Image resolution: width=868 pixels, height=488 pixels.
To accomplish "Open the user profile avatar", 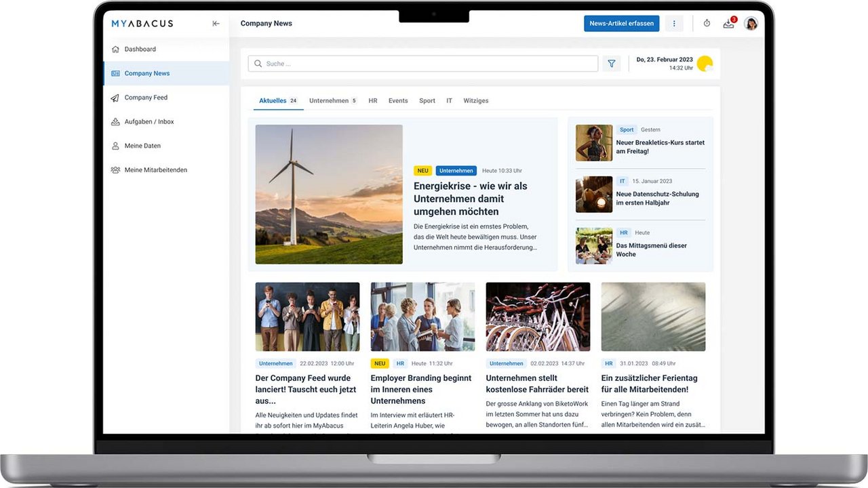I will tap(751, 24).
